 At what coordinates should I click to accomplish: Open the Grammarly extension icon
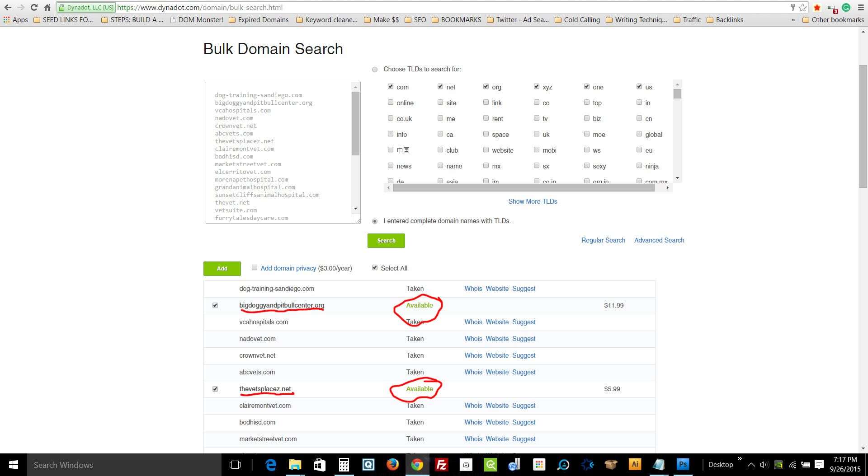[846, 8]
